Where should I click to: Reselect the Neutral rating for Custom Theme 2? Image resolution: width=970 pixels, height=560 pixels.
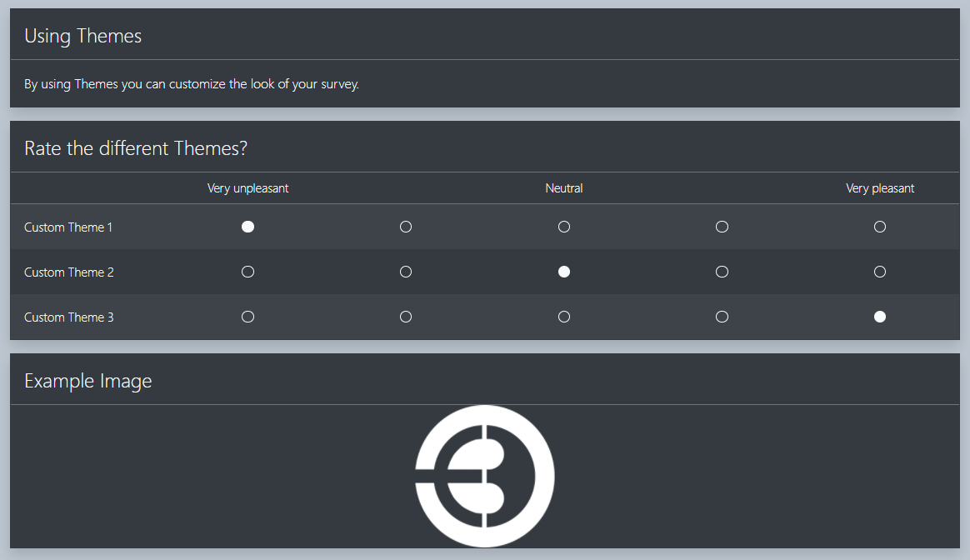pyautogui.click(x=564, y=271)
